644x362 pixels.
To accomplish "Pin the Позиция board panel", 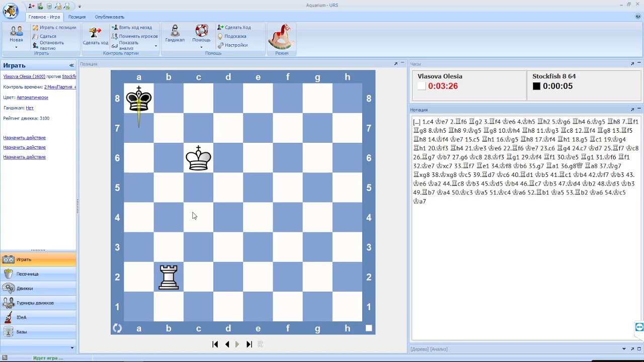I will point(395,64).
